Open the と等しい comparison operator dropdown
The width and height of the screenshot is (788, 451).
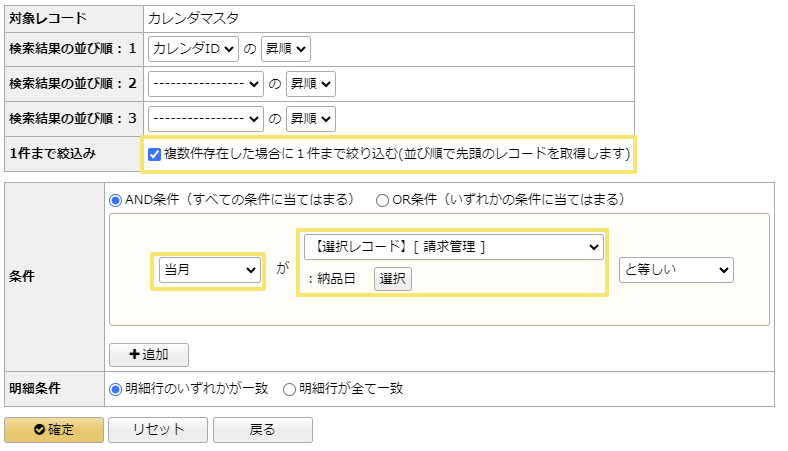pos(676,270)
